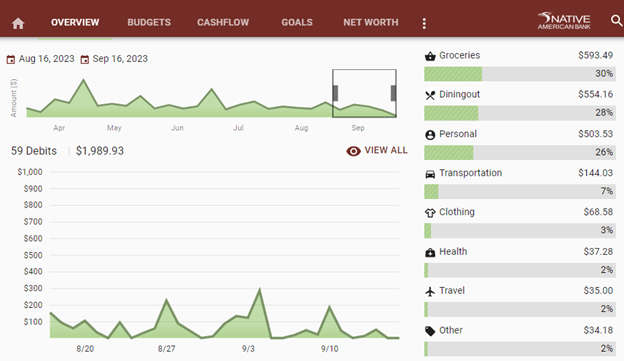Click the Clothing shirt icon
This screenshot has height=361, width=624.
[430, 213]
